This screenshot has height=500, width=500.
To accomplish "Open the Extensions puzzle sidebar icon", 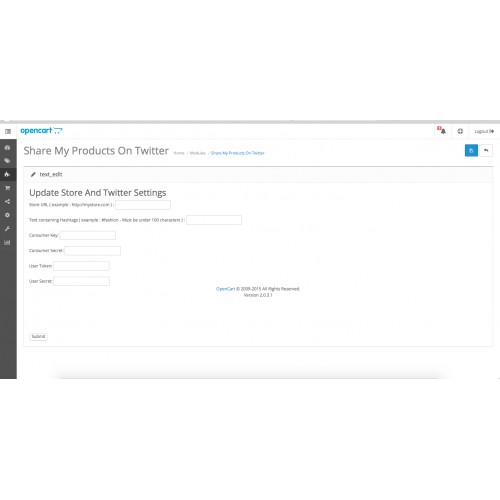I will point(7,174).
